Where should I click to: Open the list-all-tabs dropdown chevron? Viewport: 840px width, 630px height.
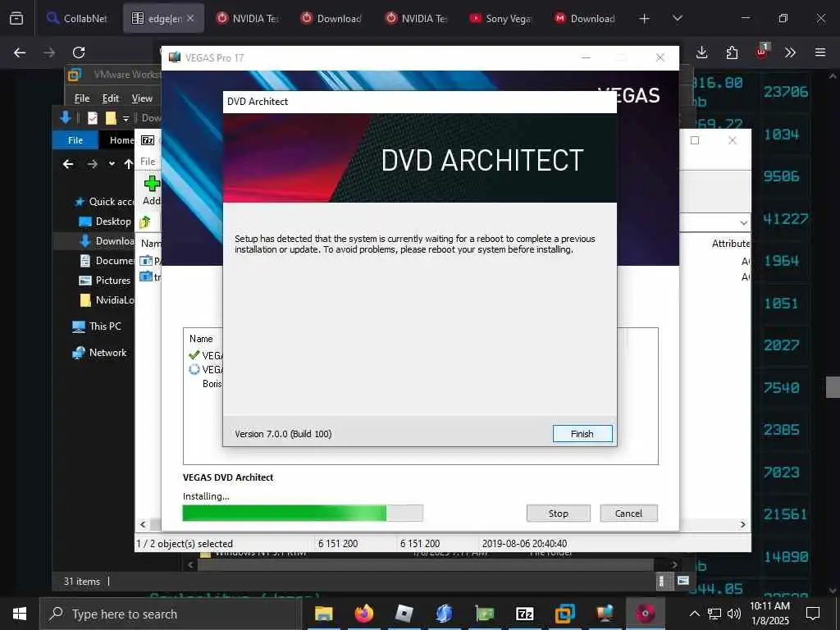[677, 18]
